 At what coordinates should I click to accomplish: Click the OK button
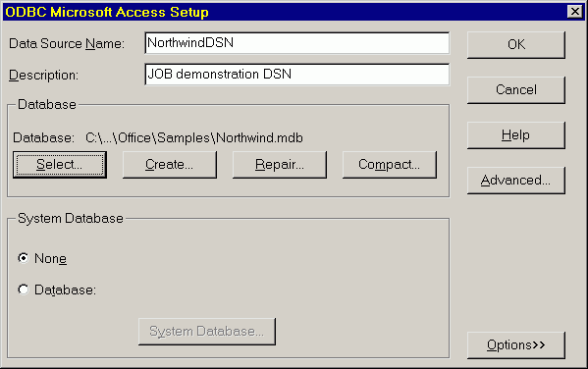pyautogui.click(x=516, y=44)
